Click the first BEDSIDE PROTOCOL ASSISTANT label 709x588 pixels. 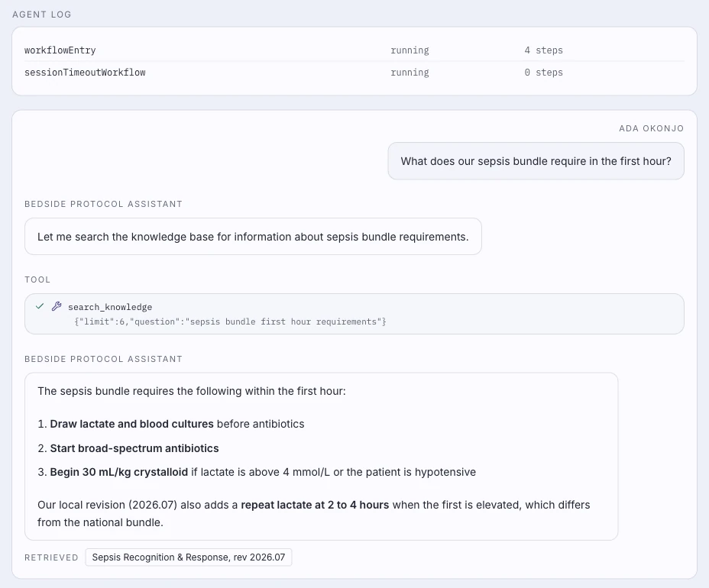(x=104, y=204)
